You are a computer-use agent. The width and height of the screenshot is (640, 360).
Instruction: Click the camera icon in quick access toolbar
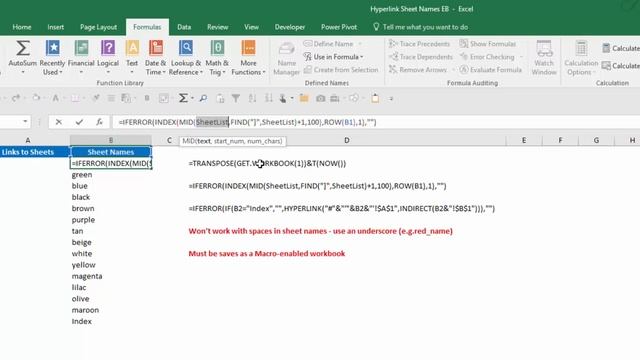click(320, 98)
